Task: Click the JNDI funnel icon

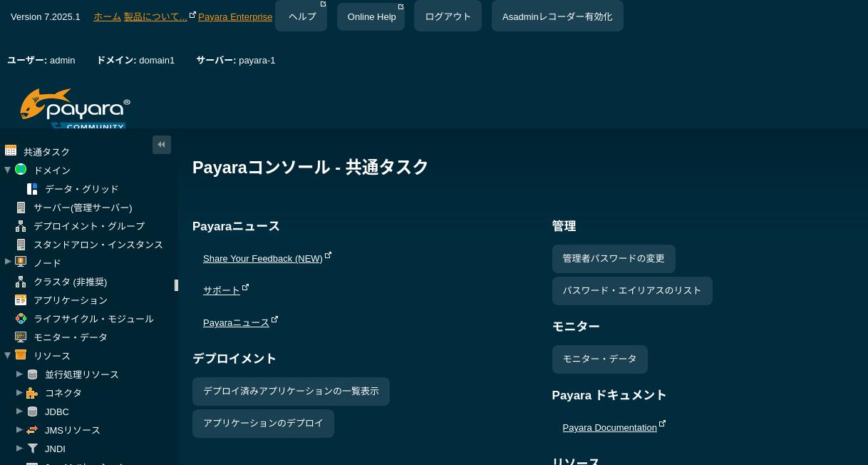Action: (x=33, y=448)
